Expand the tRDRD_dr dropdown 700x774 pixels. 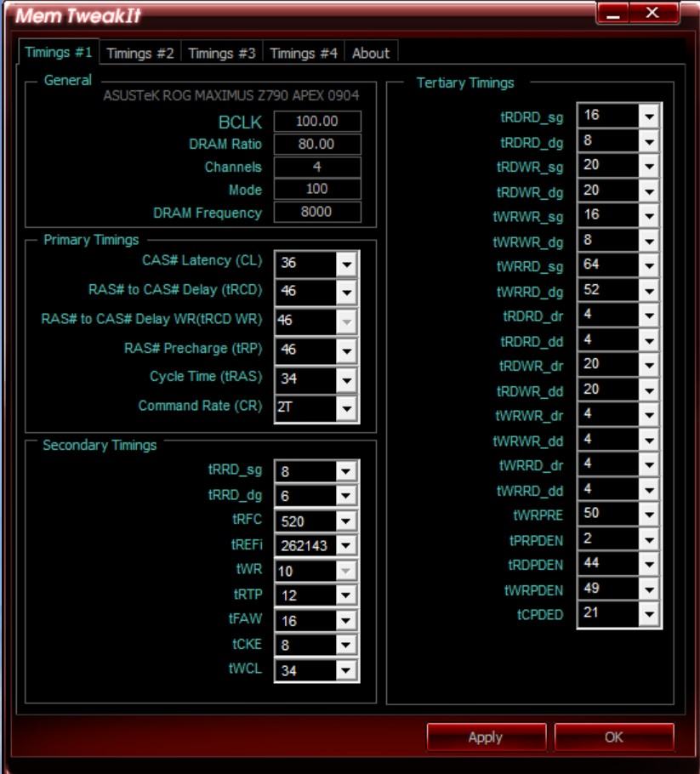pyautogui.click(x=649, y=316)
